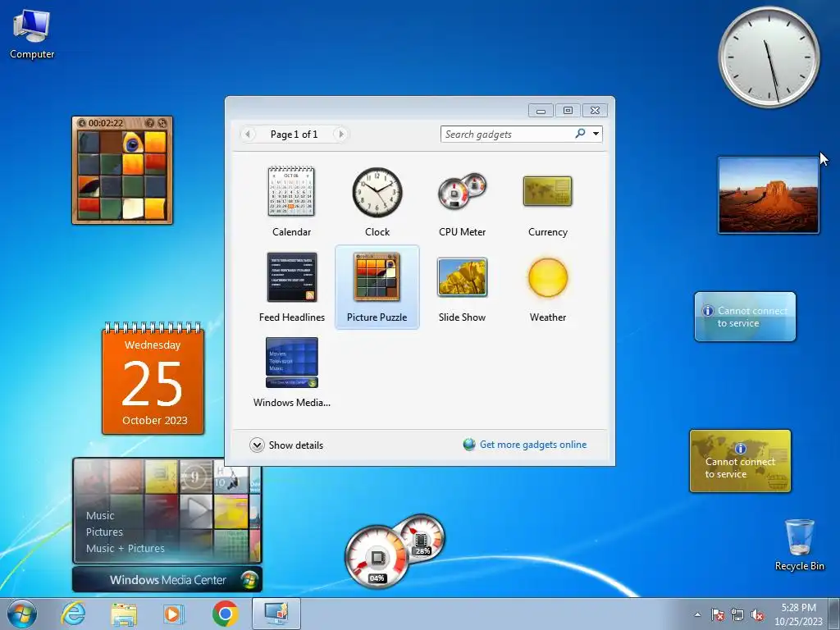Open Get more gadgets online link
Screen dimensions: 840x630
532,445
